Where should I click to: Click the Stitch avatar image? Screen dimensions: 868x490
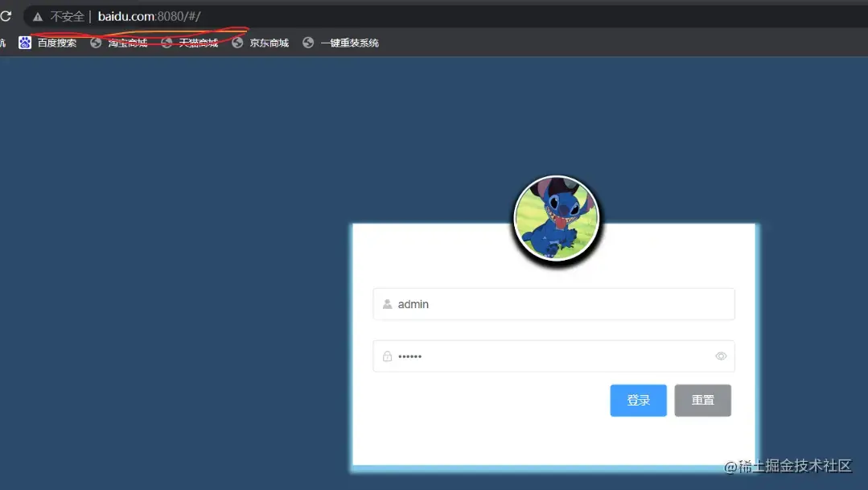coord(557,218)
